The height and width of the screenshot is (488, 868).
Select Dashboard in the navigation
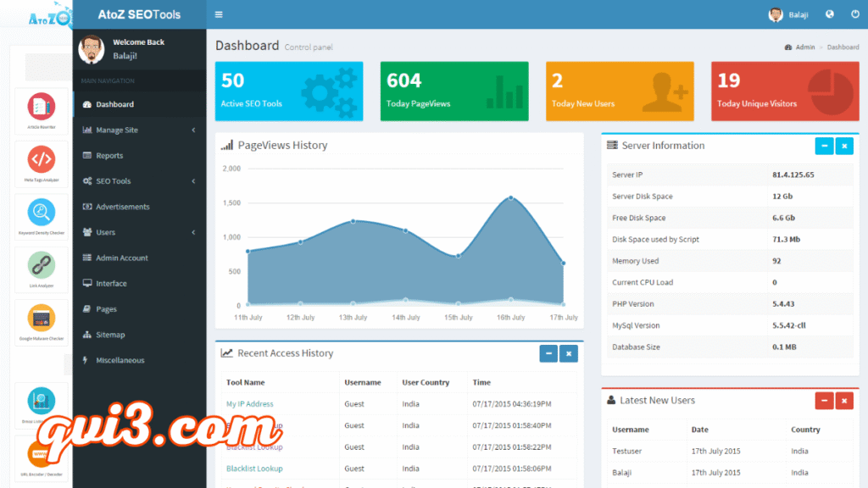(139, 104)
